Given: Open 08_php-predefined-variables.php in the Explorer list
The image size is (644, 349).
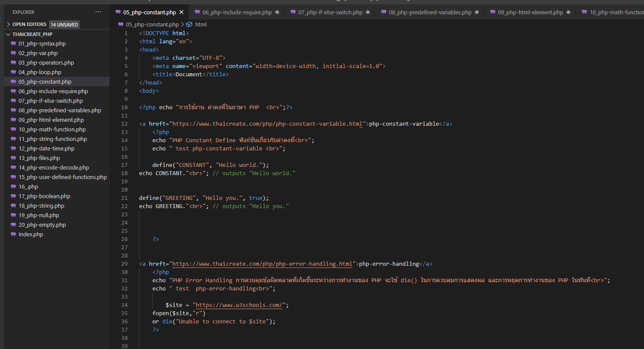Looking at the screenshot, I should click(60, 110).
